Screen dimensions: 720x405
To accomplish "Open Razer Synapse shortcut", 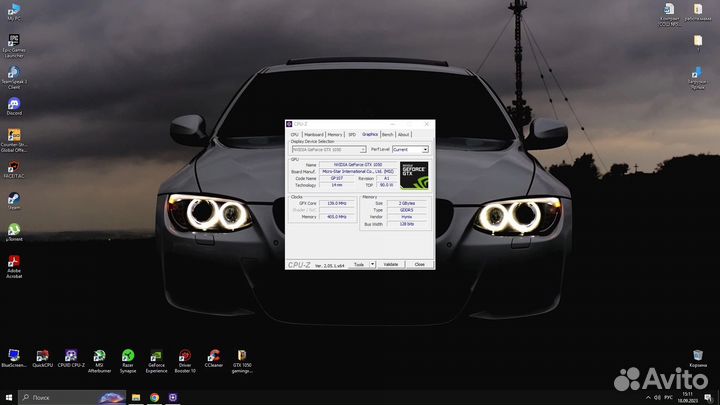I will pos(128,361).
